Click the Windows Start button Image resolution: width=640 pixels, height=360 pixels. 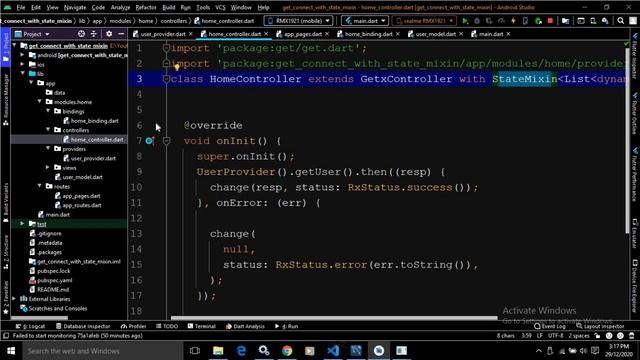[x=11, y=351]
